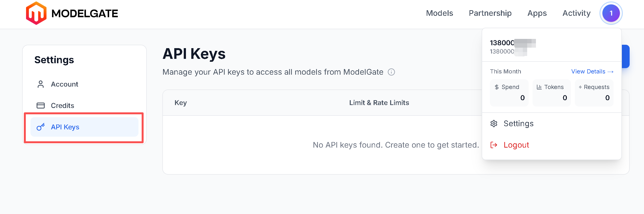The height and width of the screenshot is (214, 644).
Task: Select Settings in the profile dropdown
Action: click(x=518, y=124)
